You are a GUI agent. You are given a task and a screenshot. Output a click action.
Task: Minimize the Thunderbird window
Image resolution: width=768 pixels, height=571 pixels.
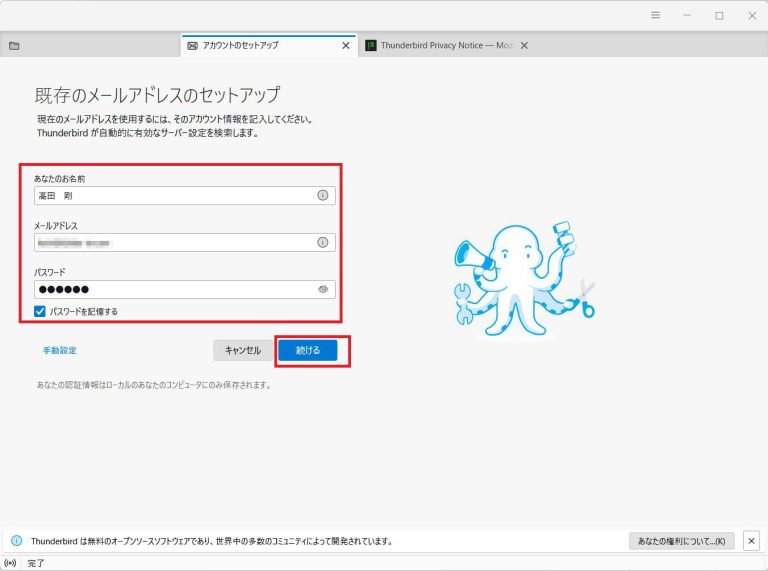click(687, 15)
